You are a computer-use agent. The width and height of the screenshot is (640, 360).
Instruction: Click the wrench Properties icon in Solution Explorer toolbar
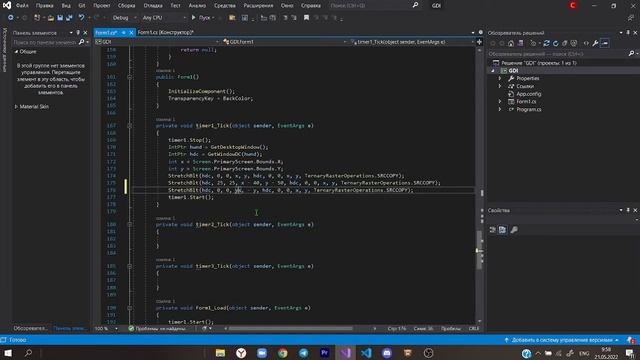(x=595, y=43)
